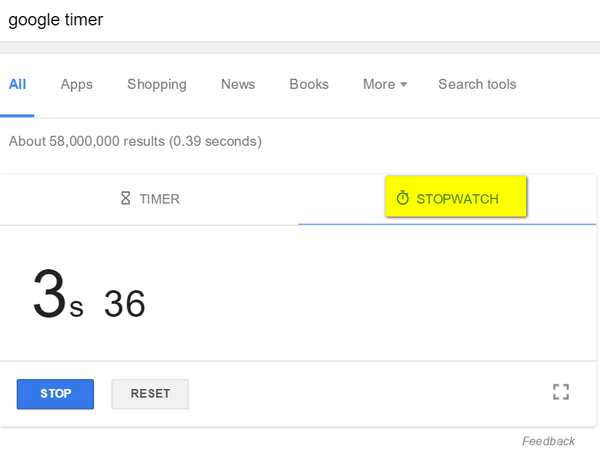The image size is (600, 462).
Task: Select the All results tab
Action: click(x=17, y=84)
